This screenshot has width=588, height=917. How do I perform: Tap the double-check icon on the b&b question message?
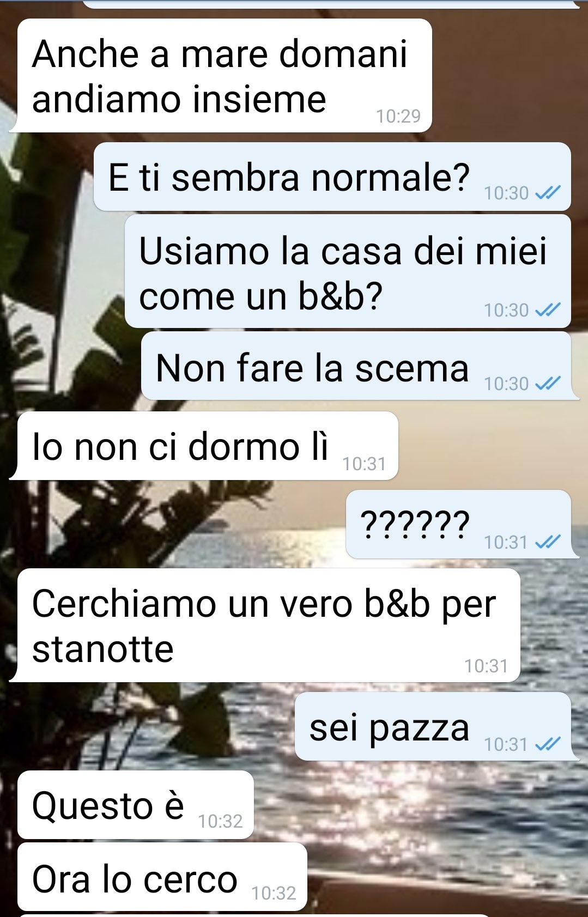(548, 310)
